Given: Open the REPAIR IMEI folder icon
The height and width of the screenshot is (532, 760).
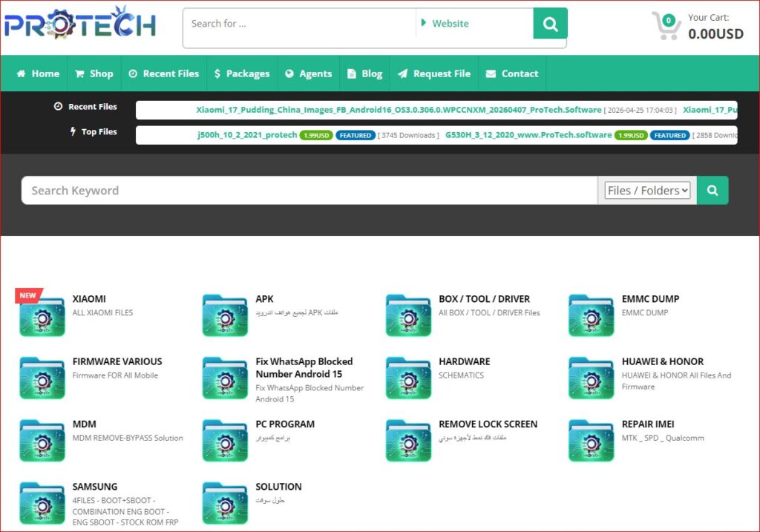Looking at the screenshot, I should (x=591, y=441).
